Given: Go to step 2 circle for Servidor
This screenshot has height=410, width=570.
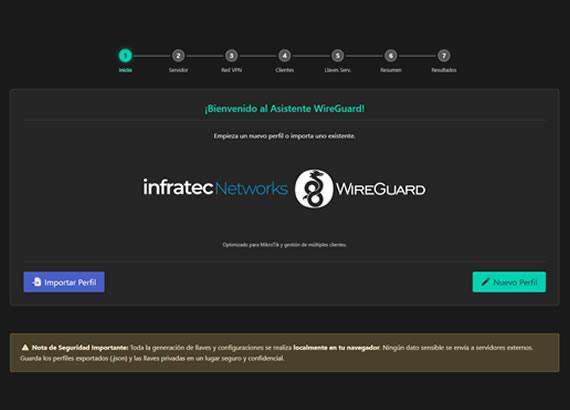Looking at the screenshot, I should pos(178,56).
